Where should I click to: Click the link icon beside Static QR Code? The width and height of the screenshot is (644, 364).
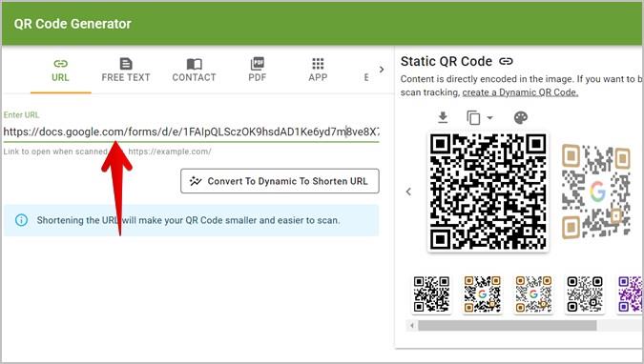506,61
